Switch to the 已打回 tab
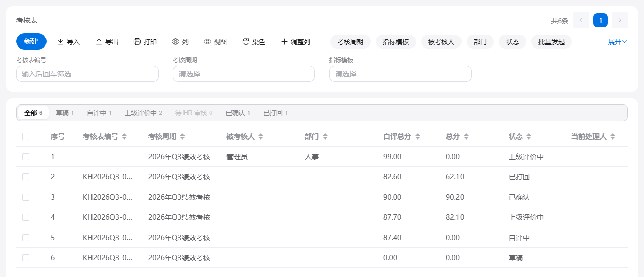644x277 pixels. pos(275,113)
